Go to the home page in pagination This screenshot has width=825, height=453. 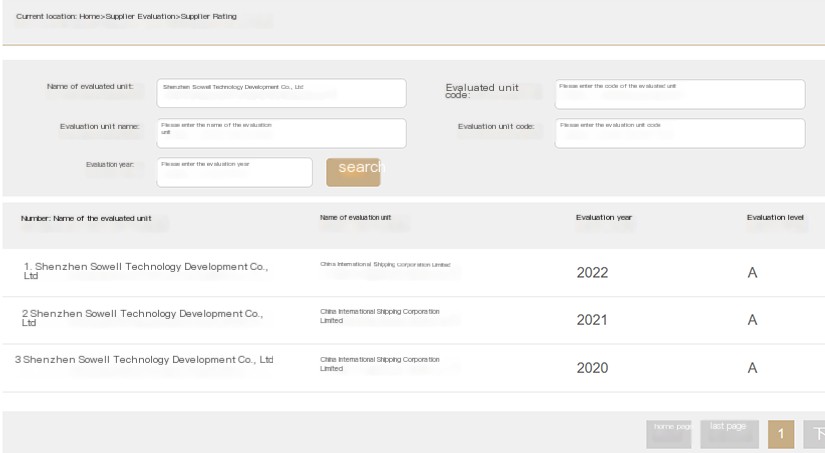[669, 433]
